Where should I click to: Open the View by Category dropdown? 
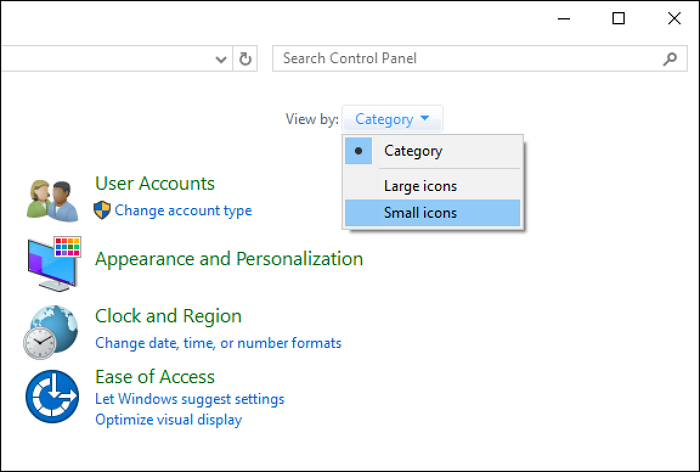pyautogui.click(x=392, y=119)
